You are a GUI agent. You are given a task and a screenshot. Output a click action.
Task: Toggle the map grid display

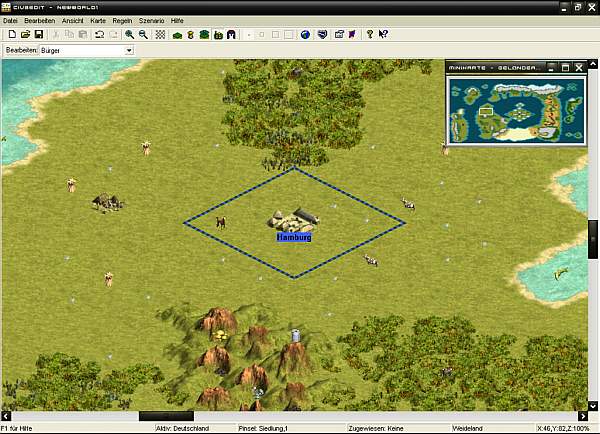(x=160, y=34)
